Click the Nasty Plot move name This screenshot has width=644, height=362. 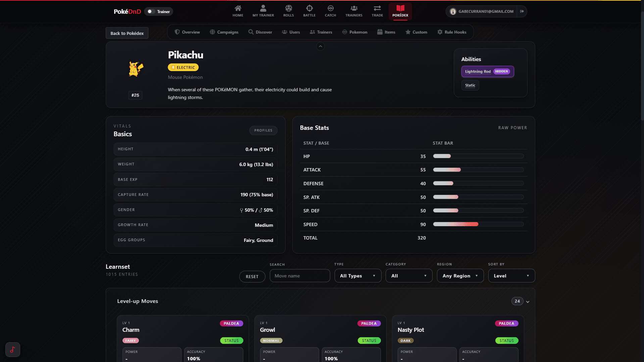411,330
